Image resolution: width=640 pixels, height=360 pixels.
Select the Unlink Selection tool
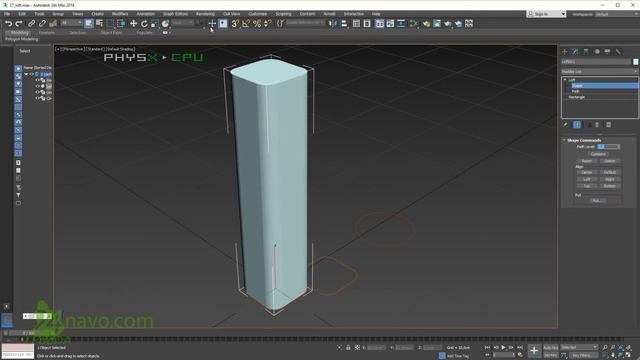pos(42,24)
